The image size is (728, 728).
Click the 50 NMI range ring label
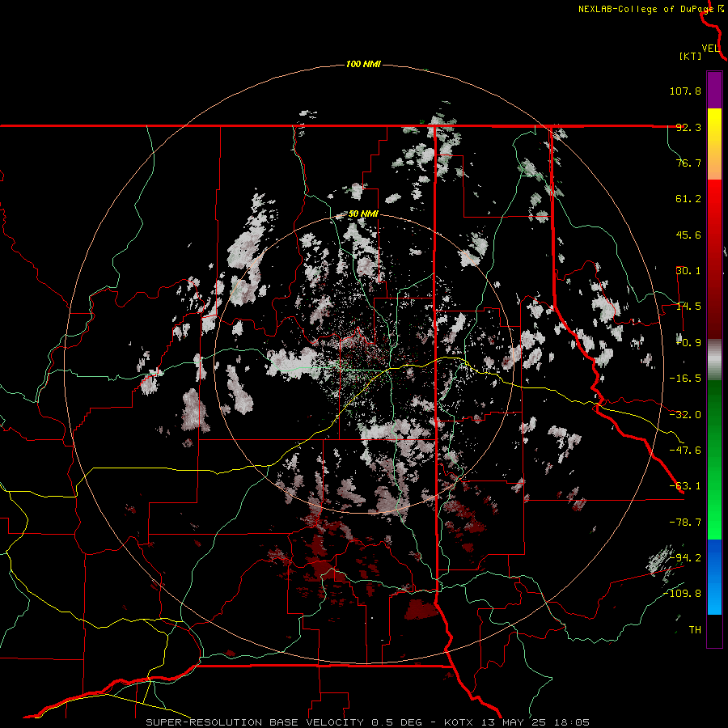click(363, 214)
